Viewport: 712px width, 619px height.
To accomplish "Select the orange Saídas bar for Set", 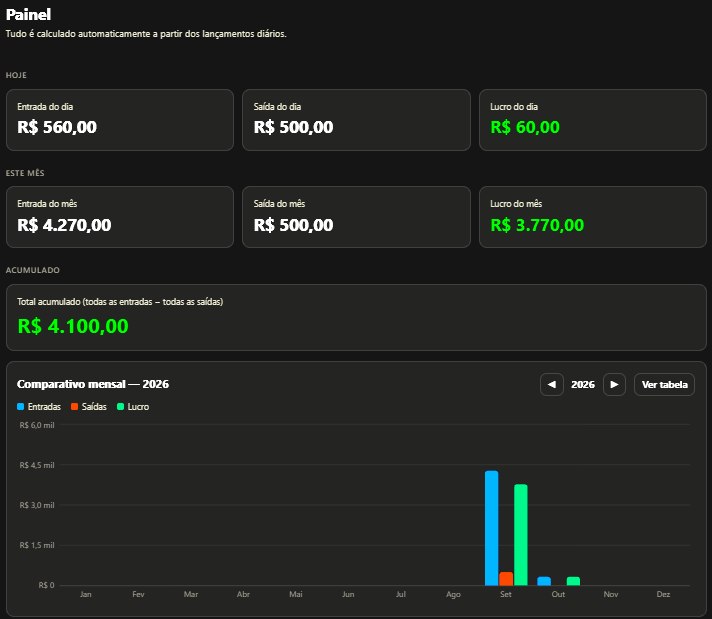I will [506, 579].
